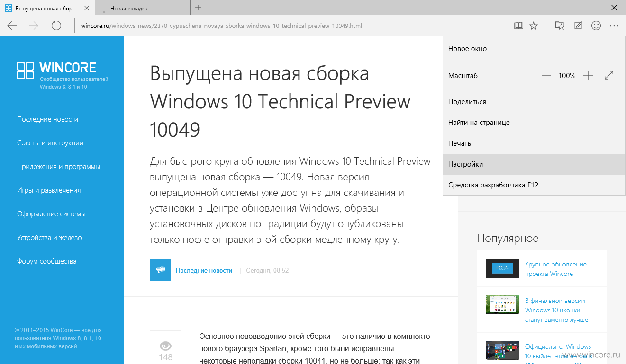
Task: Click the Популярное heading
Action: [508, 238]
